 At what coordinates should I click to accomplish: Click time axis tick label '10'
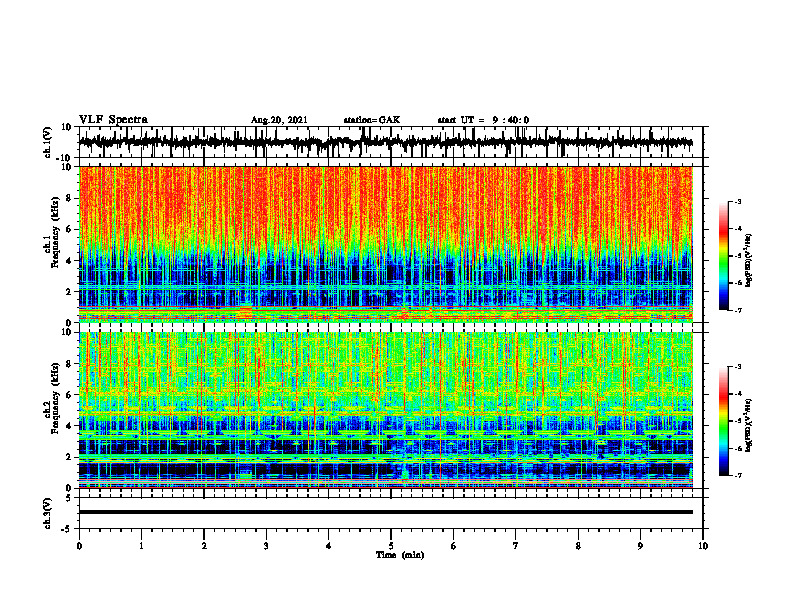703,546
